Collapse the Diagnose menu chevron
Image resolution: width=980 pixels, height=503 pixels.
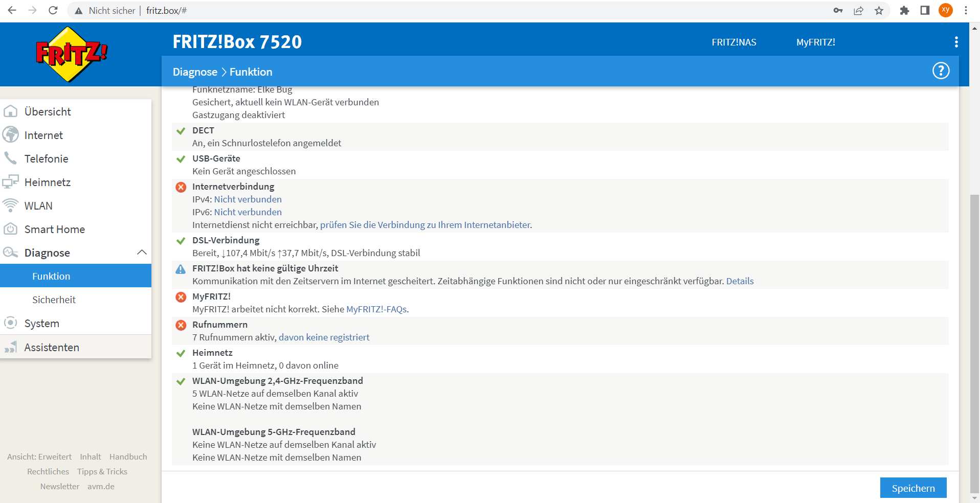142,252
